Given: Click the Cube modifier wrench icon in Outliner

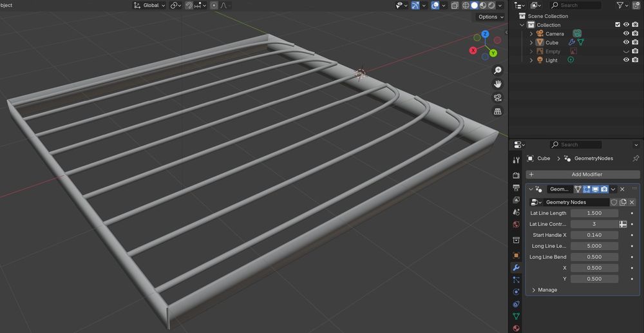Looking at the screenshot, I should point(571,43).
